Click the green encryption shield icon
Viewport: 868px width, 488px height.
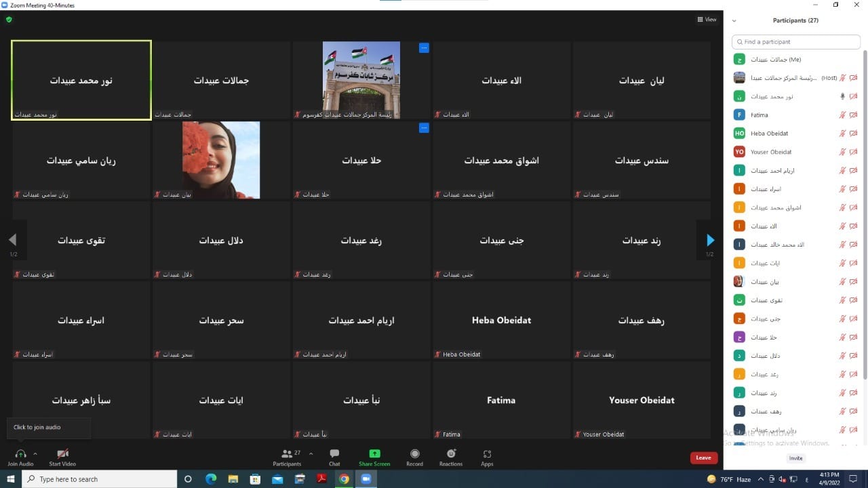[x=9, y=20]
